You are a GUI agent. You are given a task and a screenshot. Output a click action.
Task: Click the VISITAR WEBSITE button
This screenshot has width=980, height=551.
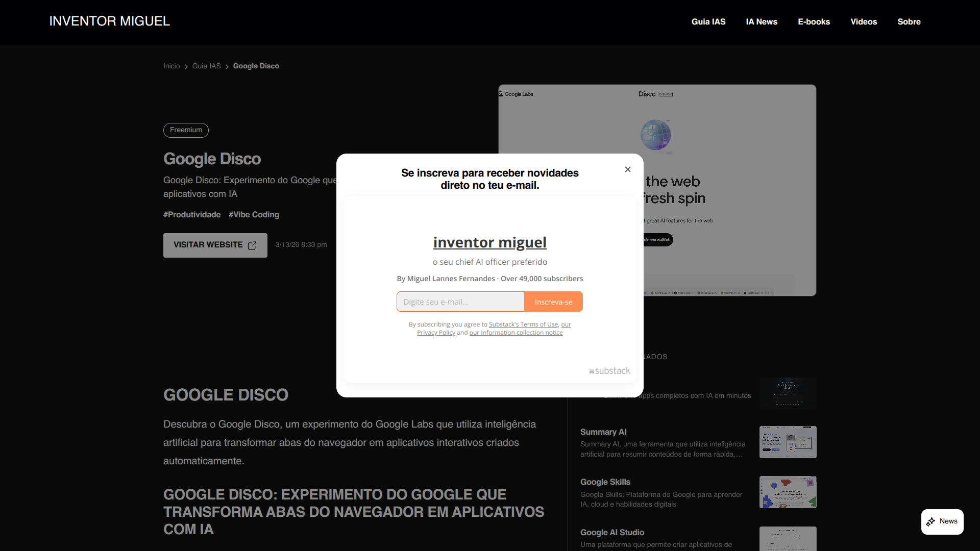point(215,245)
